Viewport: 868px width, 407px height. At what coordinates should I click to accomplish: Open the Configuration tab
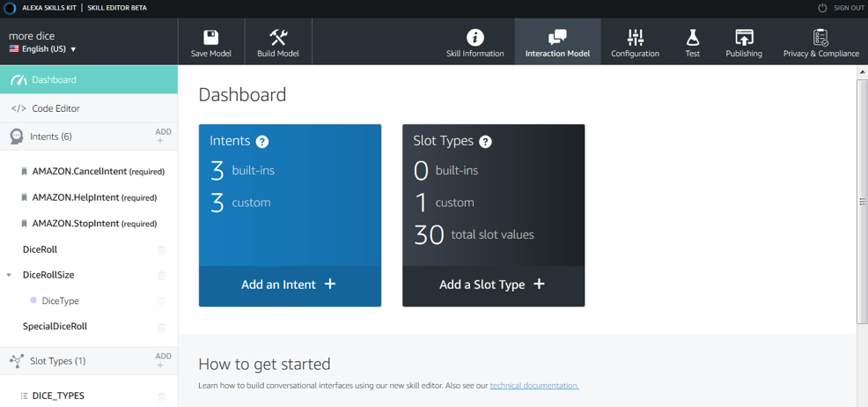635,42
